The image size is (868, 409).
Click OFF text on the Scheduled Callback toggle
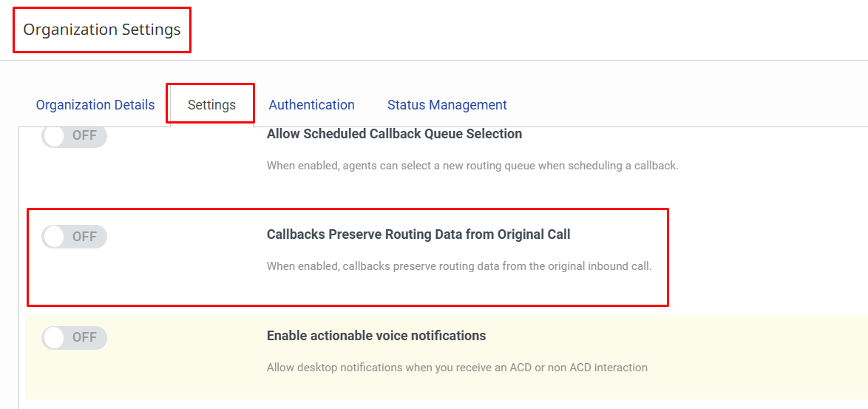[x=84, y=136]
